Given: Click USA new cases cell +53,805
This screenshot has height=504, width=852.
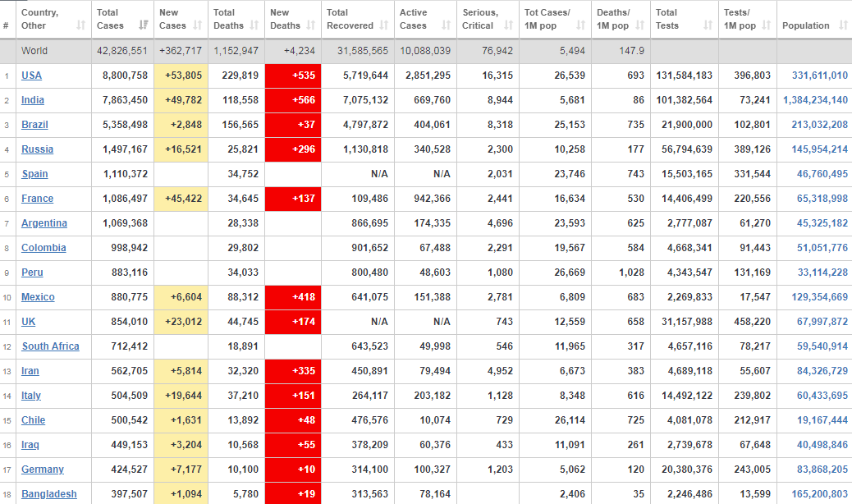Looking at the screenshot, I should tap(181, 76).
